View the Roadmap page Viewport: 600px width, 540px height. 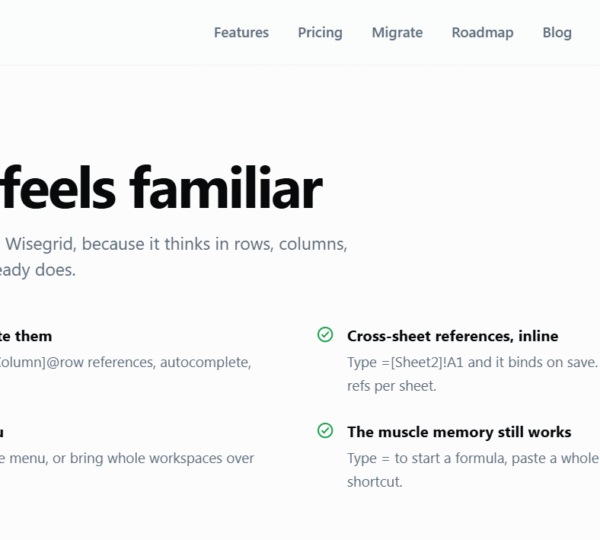483,33
